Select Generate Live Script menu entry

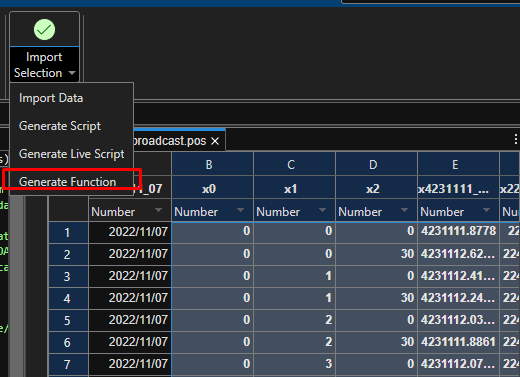tap(72, 154)
